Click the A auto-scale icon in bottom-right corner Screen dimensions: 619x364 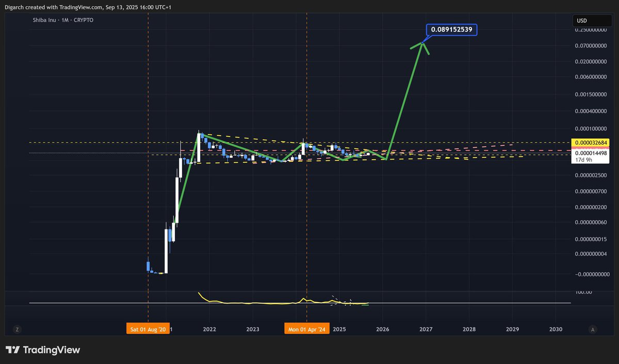(592, 329)
